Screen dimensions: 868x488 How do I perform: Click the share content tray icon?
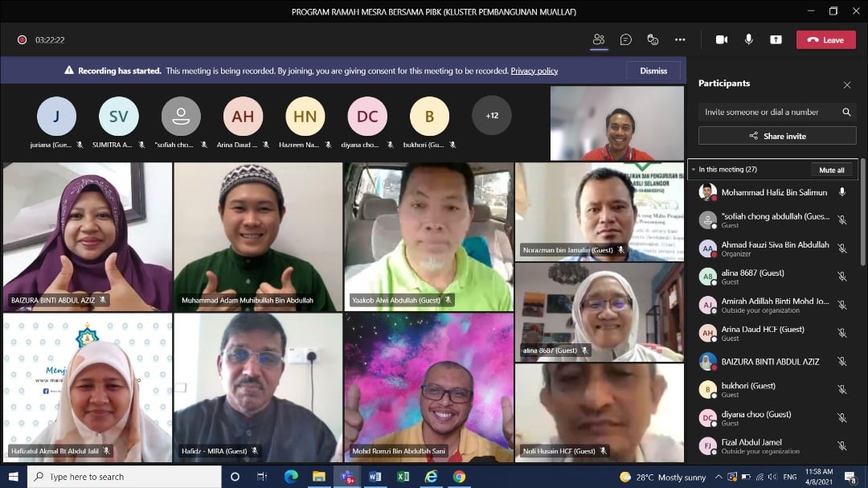pyautogui.click(x=776, y=39)
